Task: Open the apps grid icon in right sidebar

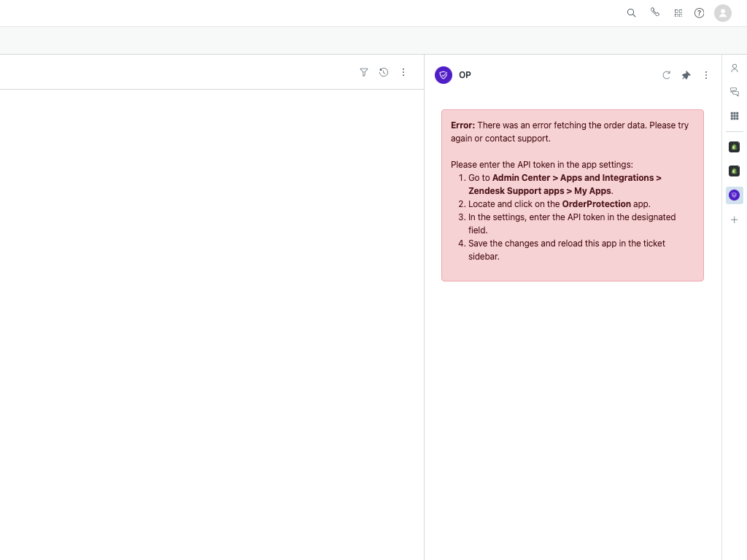Action: 735,116
